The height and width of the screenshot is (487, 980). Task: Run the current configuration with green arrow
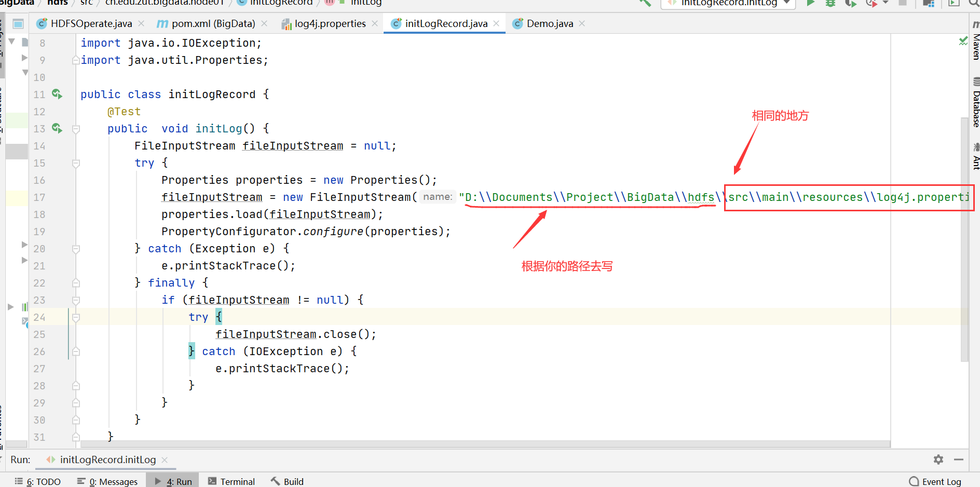coord(810,4)
